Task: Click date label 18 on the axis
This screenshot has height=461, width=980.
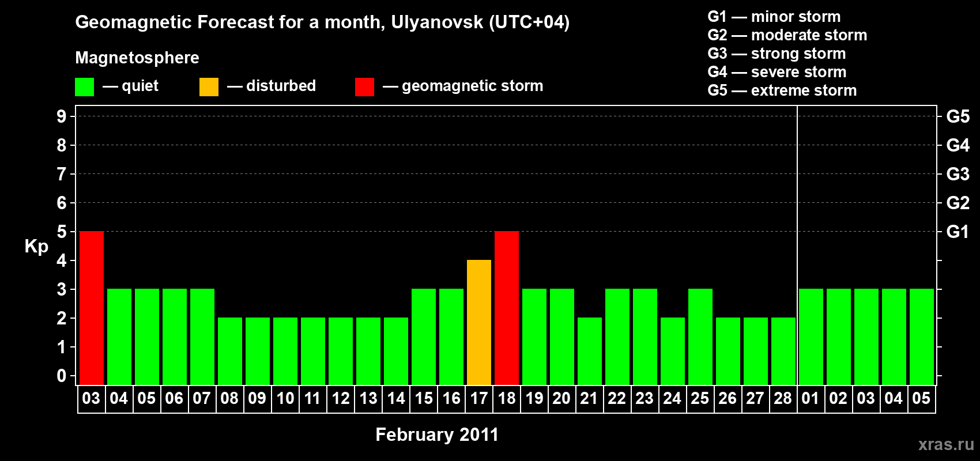Action: coord(506,398)
